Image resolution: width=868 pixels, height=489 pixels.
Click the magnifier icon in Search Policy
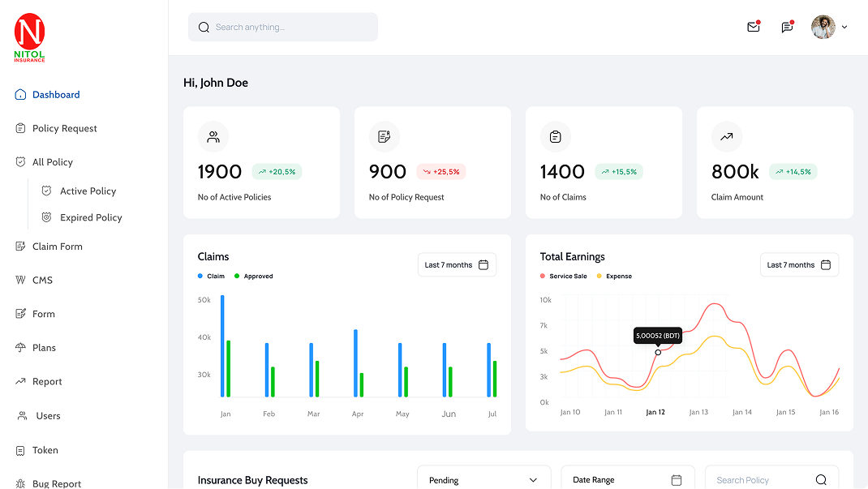tap(821, 480)
